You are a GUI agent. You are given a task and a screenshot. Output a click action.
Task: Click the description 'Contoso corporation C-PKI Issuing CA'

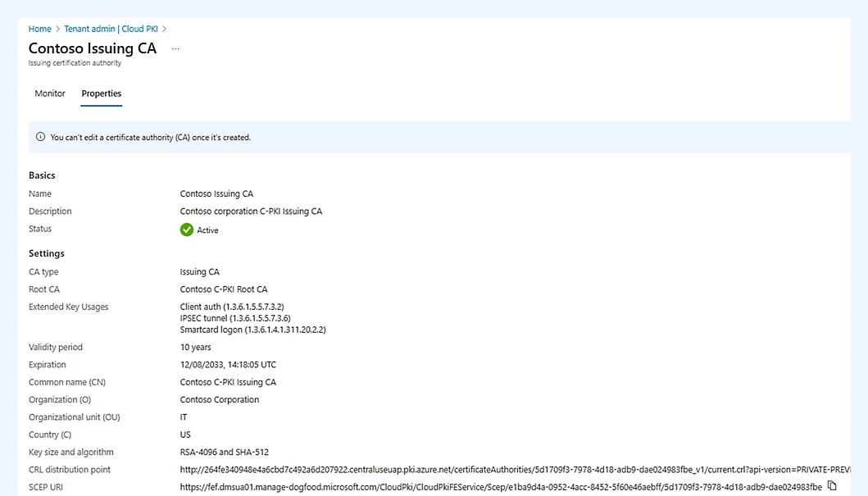[x=251, y=212]
